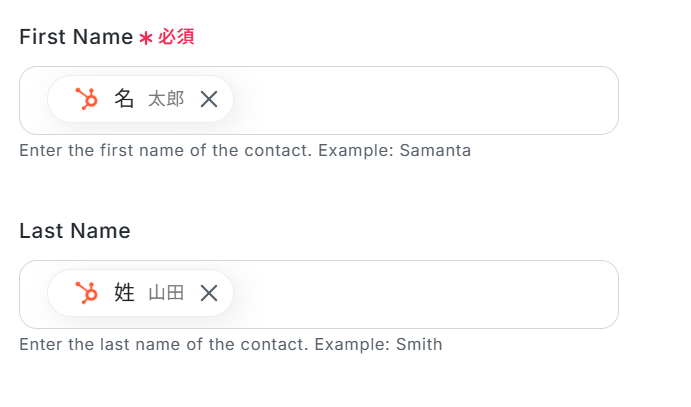Click the red 必須 required marker
The image size is (691, 407).
[x=176, y=37]
